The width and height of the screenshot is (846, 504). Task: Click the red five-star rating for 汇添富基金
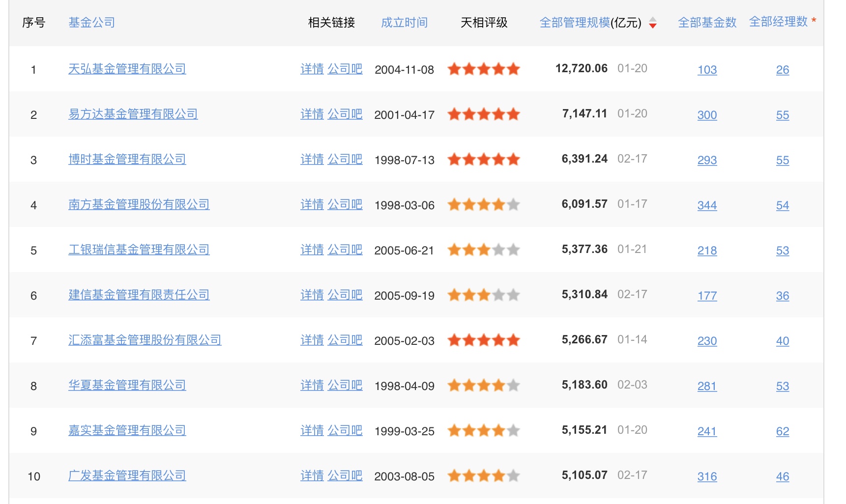click(x=483, y=340)
